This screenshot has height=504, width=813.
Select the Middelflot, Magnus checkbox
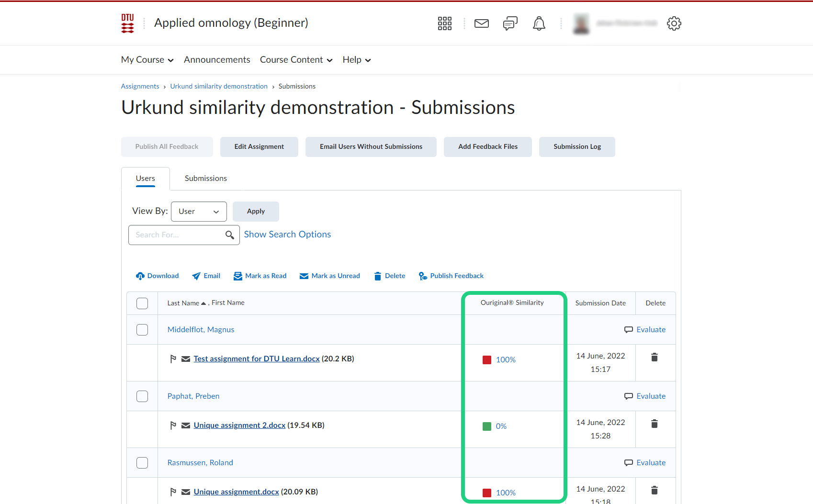(x=142, y=330)
